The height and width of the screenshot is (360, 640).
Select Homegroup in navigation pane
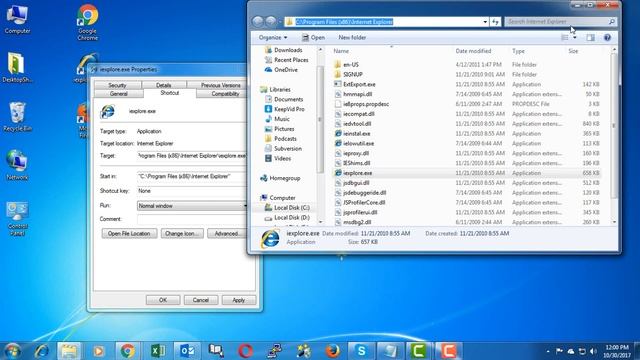click(284, 178)
